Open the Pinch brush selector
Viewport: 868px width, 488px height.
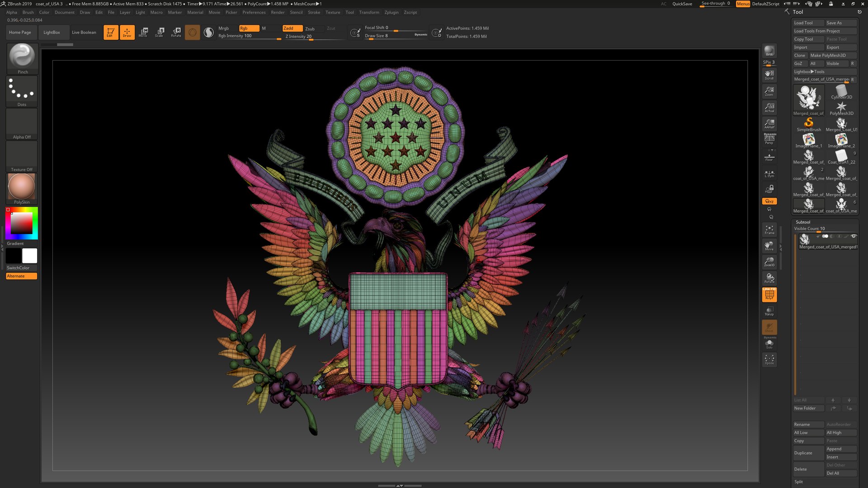click(x=22, y=58)
